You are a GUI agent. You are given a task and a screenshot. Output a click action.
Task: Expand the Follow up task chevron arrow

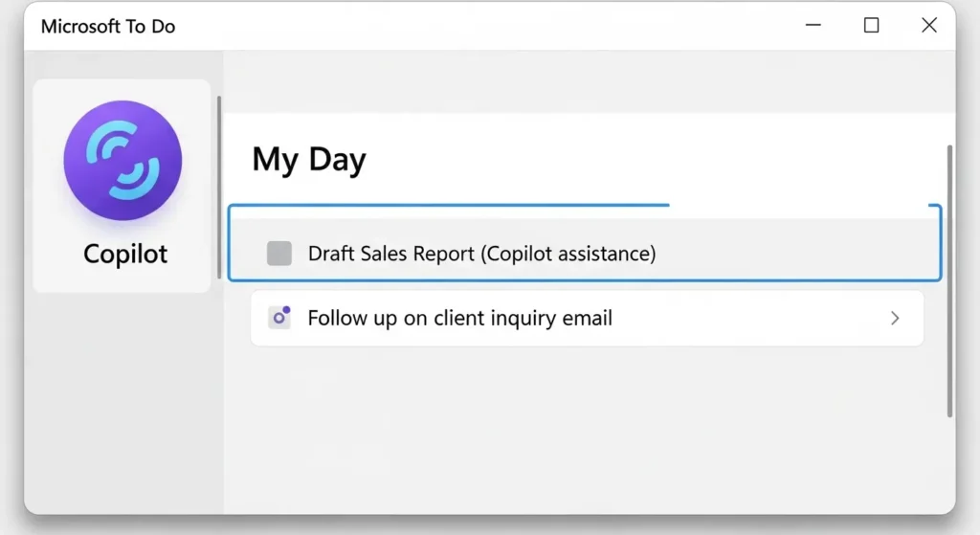(895, 318)
